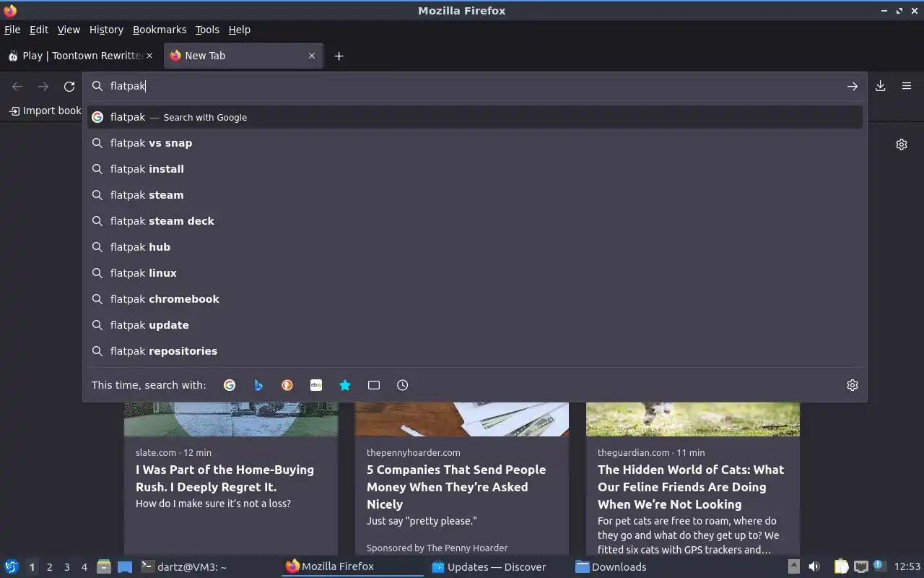Open the network tray icon
Image resolution: width=924 pixels, height=578 pixels.
click(x=860, y=566)
